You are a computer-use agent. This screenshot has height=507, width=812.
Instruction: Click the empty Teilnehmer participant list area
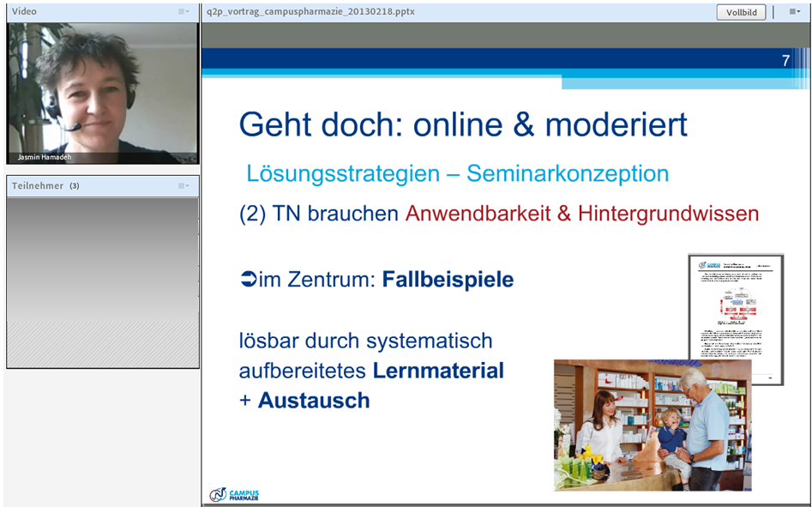pyautogui.click(x=103, y=282)
